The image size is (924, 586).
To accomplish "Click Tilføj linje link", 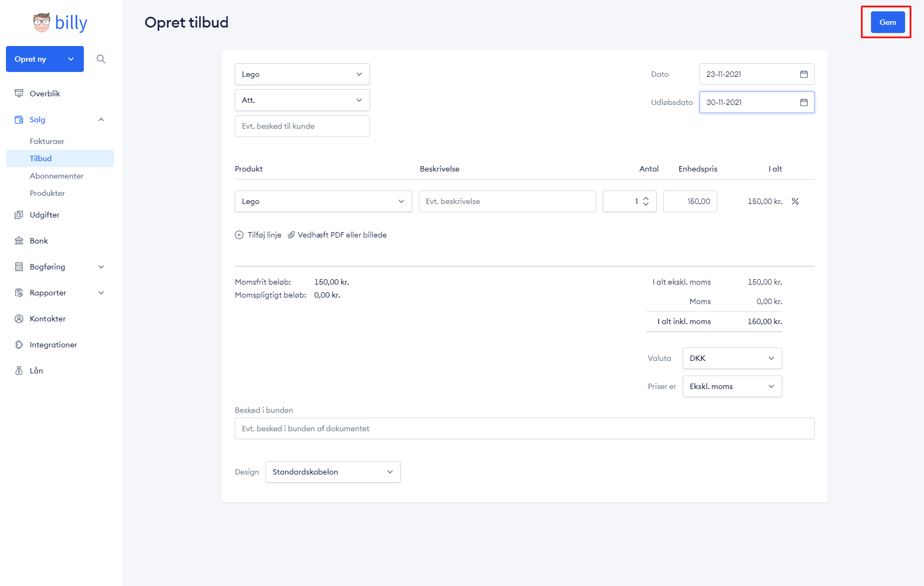I will (265, 235).
